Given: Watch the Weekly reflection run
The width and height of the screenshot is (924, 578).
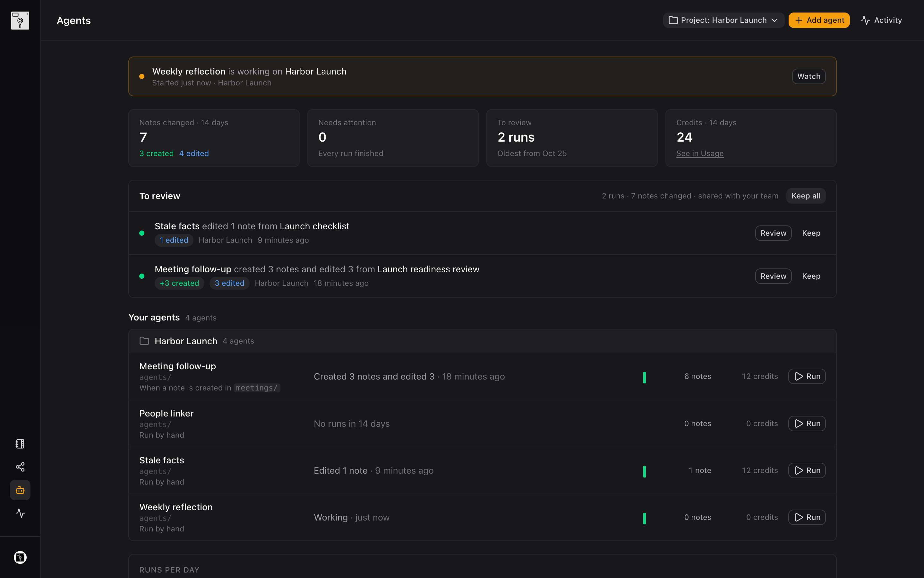Looking at the screenshot, I should click(x=809, y=76).
